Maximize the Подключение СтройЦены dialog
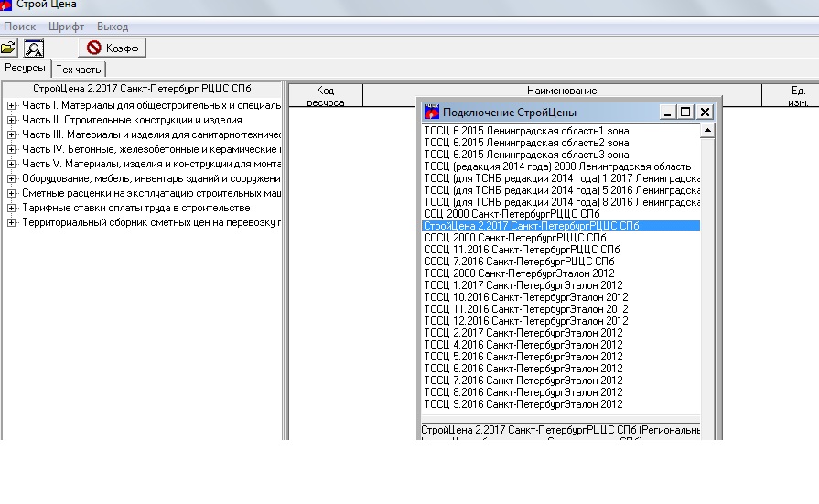819x504 pixels. coord(685,112)
